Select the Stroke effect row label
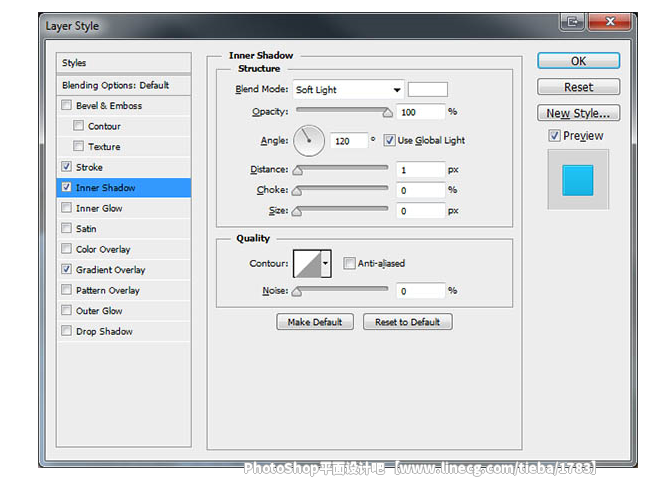Viewport: 652px width, 487px height. pyautogui.click(x=89, y=167)
